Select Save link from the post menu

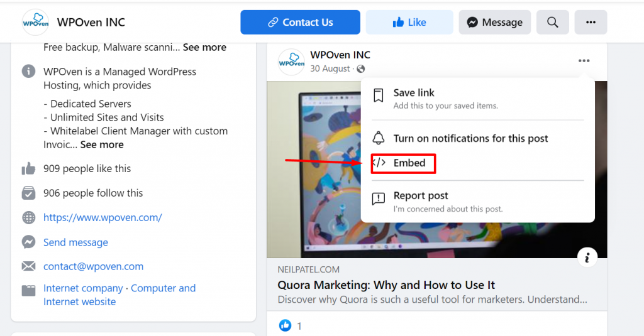[x=478, y=99]
